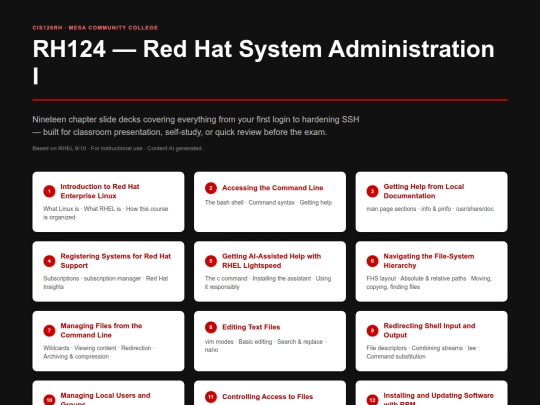
Task: Click 'What Linux is · What RHEL is' description
Action: coord(105,213)
